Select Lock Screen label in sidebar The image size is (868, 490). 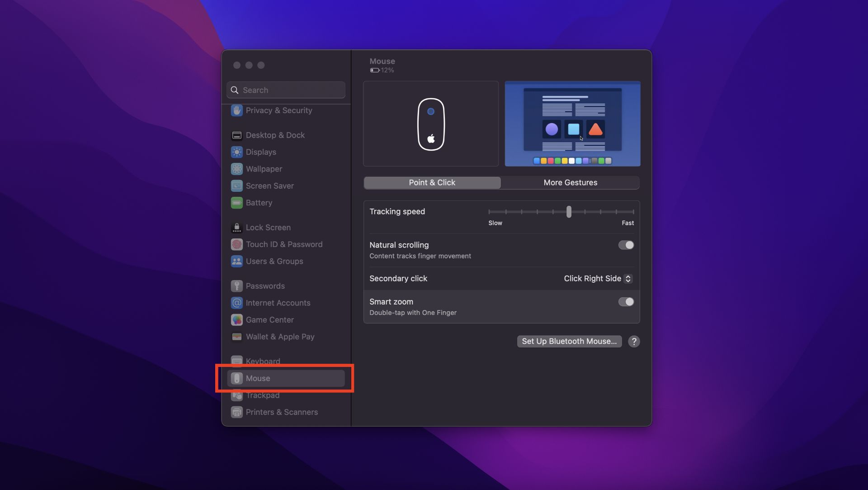(x=268, y=228)
